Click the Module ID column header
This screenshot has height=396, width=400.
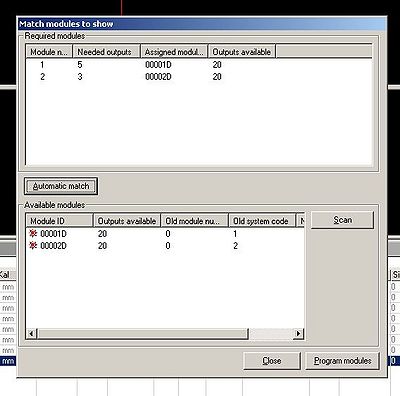[59, 221]
